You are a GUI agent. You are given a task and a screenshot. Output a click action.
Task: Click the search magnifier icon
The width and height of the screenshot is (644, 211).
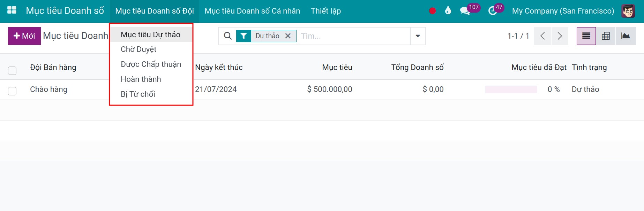point(228,36)
